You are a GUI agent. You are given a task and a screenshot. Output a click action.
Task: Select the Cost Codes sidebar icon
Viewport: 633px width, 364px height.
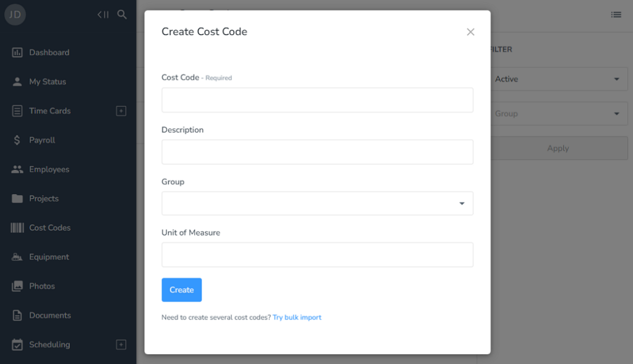[x=19, y=227]
